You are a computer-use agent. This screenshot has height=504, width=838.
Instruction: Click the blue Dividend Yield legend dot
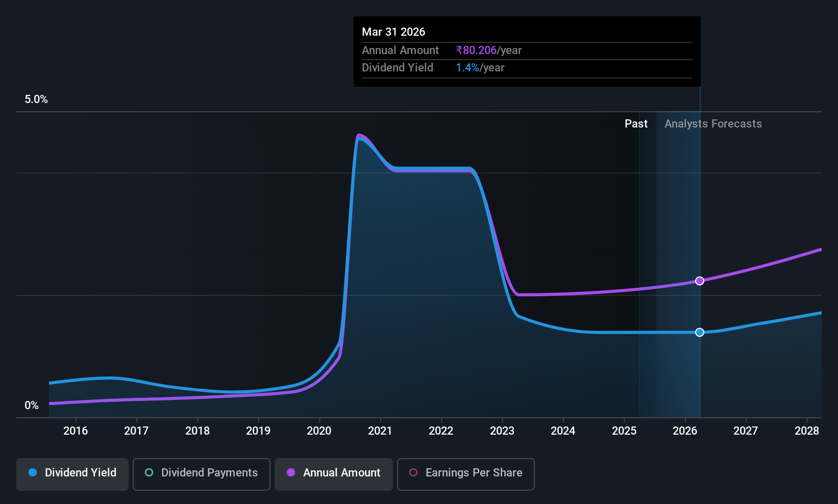(33, 472)
